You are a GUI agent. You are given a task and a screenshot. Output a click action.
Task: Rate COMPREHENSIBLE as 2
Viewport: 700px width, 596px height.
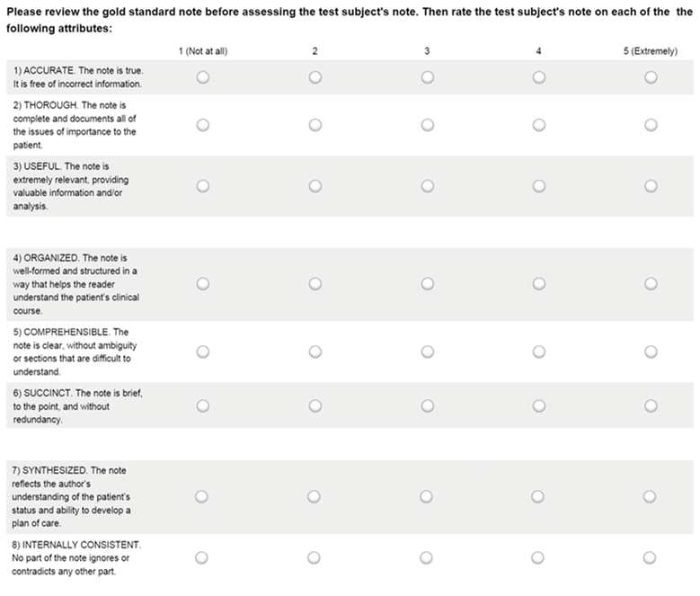[315, 351]
